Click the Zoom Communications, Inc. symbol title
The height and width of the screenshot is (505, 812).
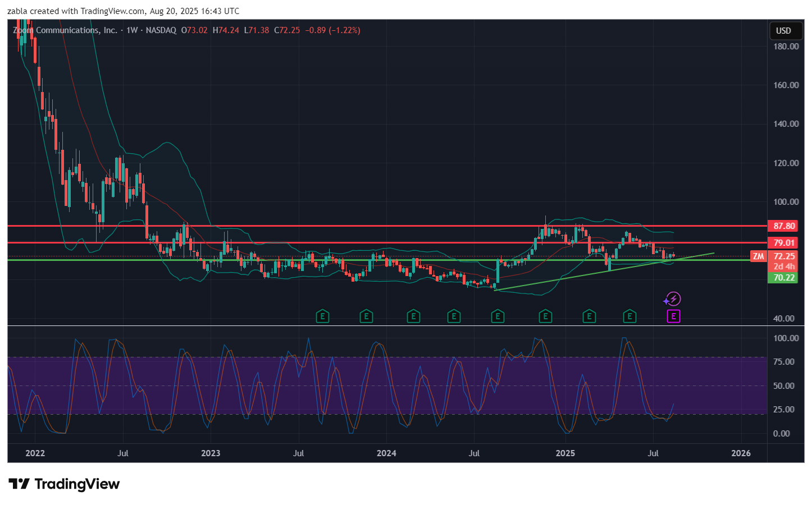click(65, 30)
